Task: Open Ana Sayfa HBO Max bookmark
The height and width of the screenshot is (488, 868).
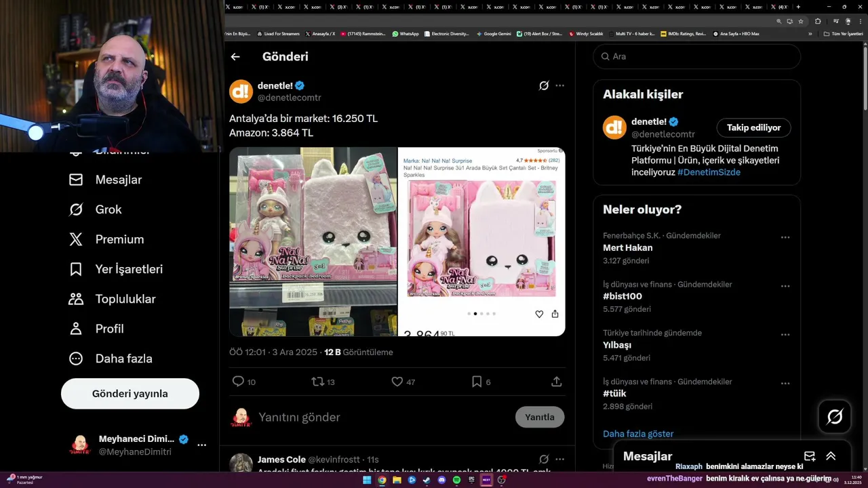Action: 736,33
